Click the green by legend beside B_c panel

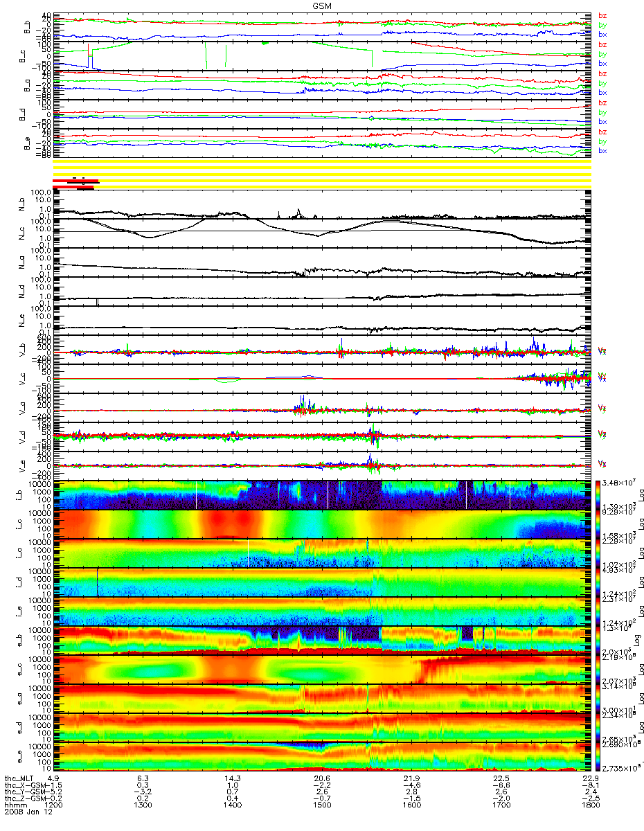(x=602, y=54)
